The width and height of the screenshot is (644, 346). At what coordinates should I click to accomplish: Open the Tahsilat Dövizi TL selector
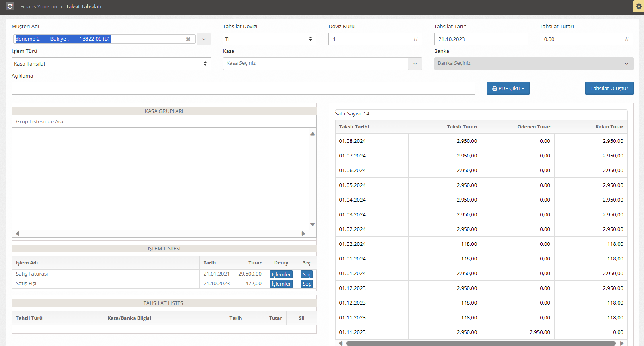tap(269, 39)
